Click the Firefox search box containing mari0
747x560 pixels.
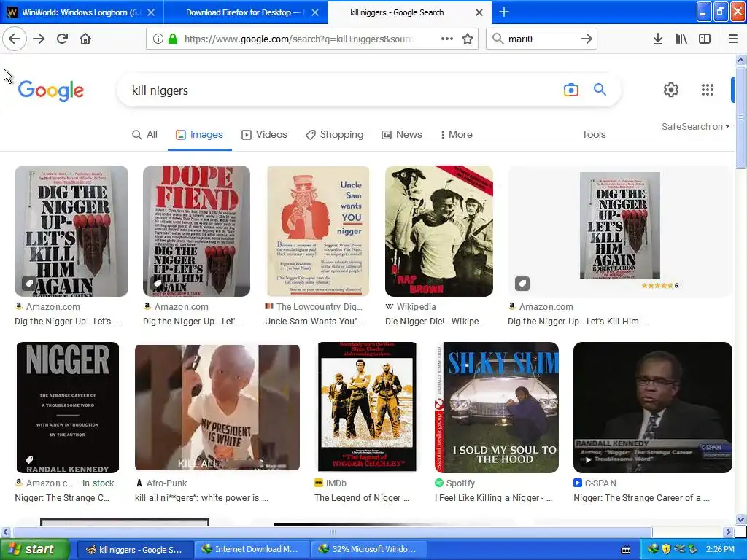tap(541, 39)
